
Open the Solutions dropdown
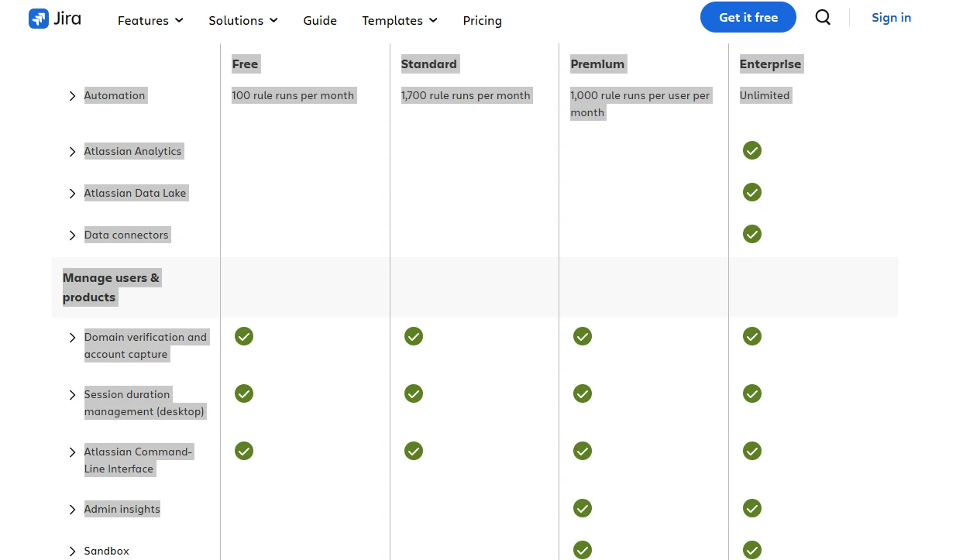242,21
